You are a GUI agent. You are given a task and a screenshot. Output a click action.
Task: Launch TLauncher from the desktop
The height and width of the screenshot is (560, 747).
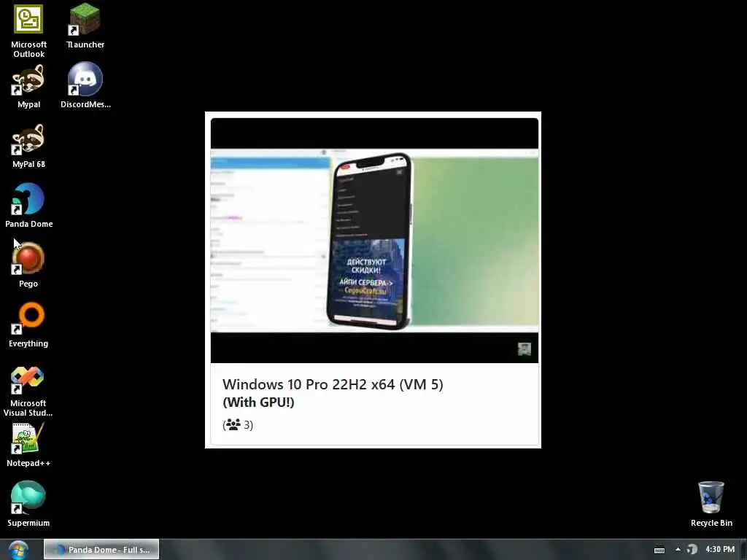coord(85,25)
